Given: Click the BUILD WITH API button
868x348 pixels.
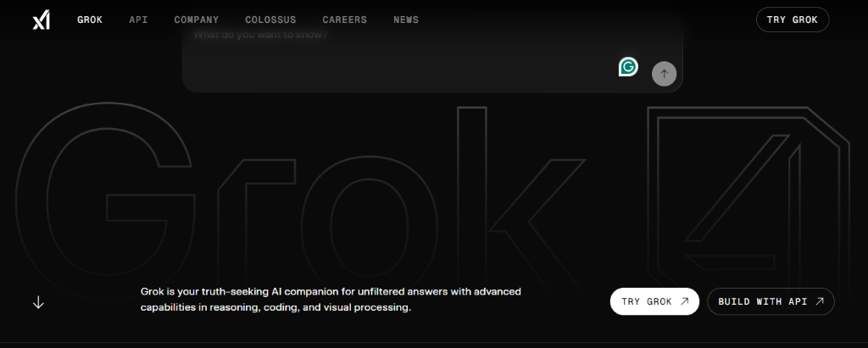Looking at the screenshot, I should [x=771, y=301].
